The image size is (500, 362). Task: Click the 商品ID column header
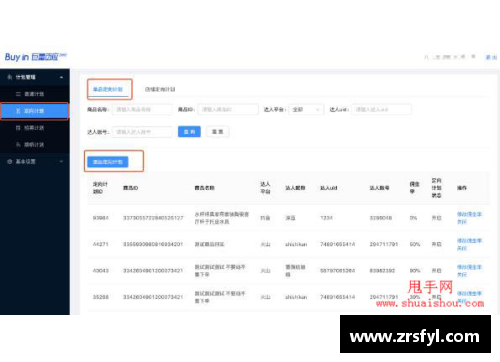tap(131, 188)
